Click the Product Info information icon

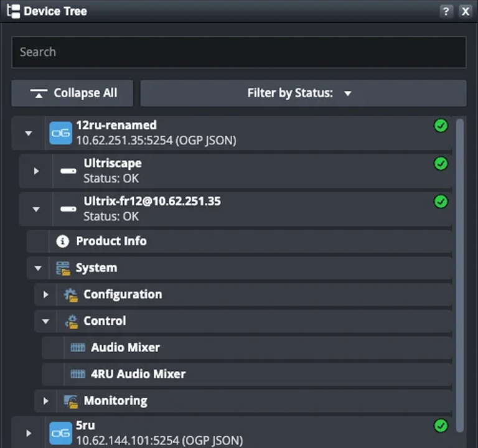[x=62, y=241]
